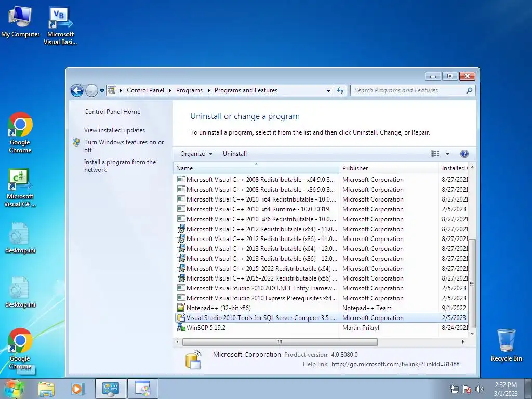This screenshot has width=532, height=399.
Task: Switch to Control Panel taskbar button
Action: [110, 389]
